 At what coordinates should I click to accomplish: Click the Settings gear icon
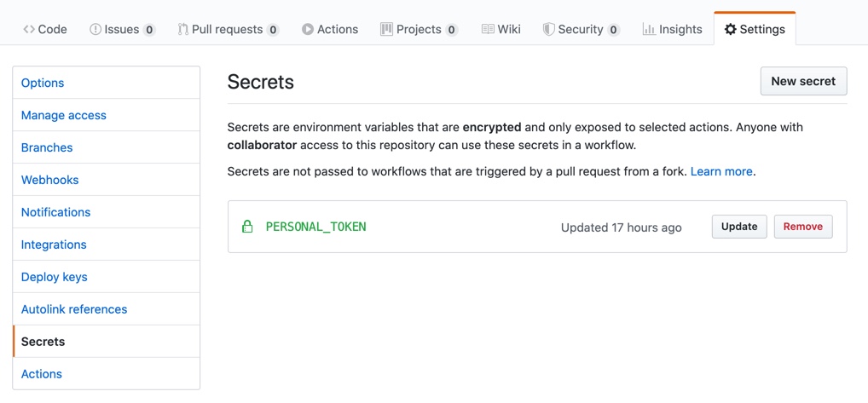pyautogui.click(x=730, y=29)
